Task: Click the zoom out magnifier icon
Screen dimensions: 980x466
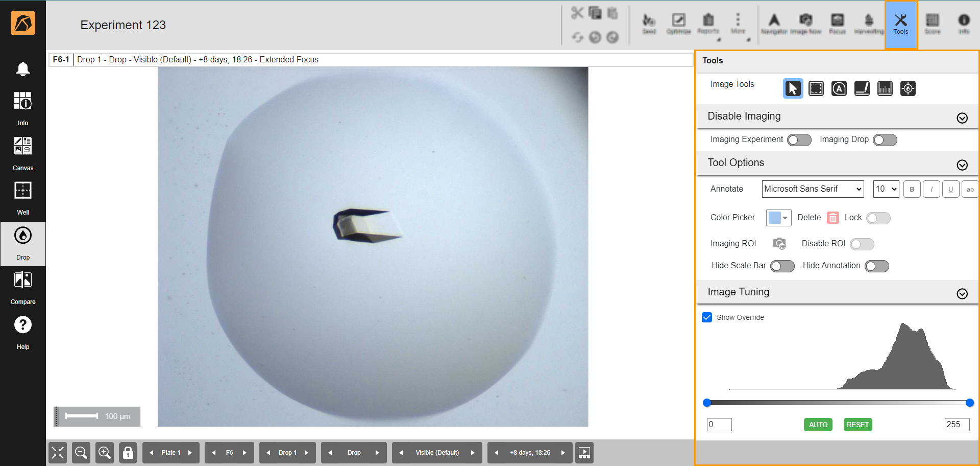Action: pos(81,453)
